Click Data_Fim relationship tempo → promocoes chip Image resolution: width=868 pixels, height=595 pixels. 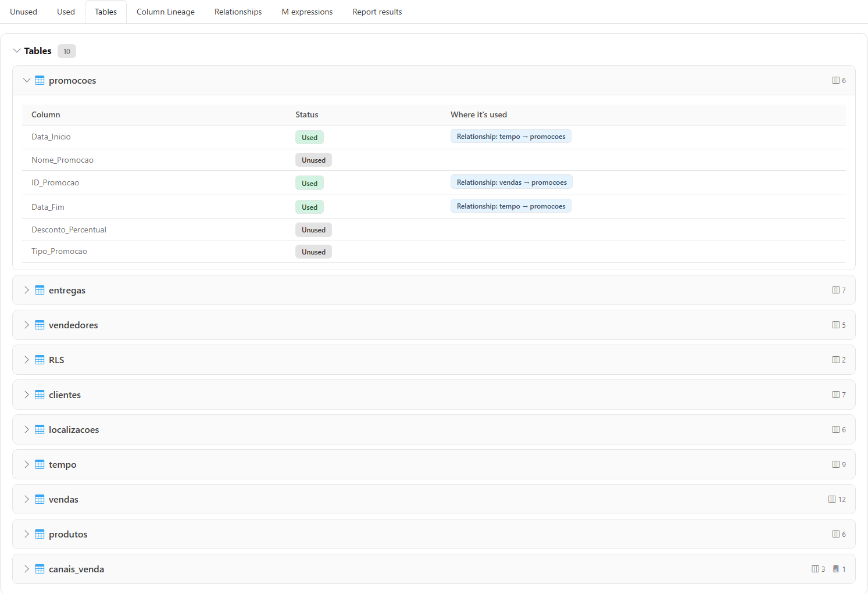511,206
